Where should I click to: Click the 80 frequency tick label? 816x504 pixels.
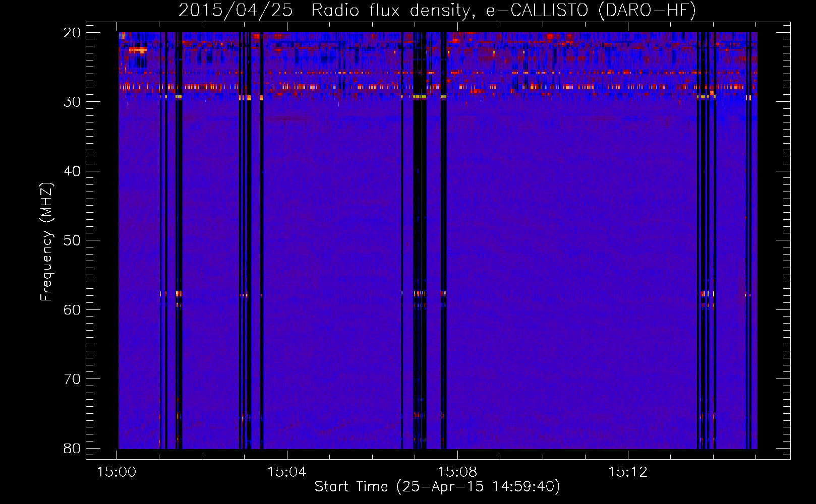(72, 448)
